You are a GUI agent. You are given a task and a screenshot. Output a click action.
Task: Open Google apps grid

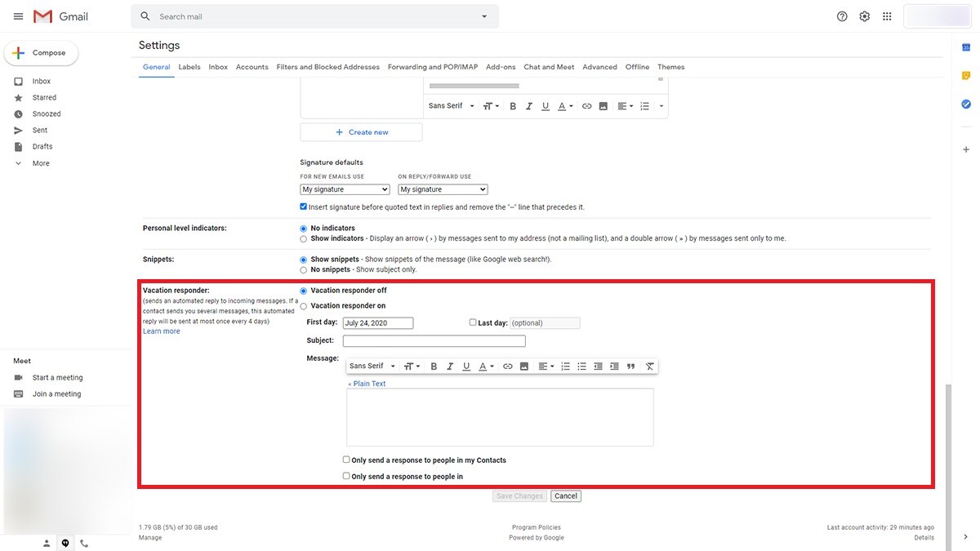(887, 16)
